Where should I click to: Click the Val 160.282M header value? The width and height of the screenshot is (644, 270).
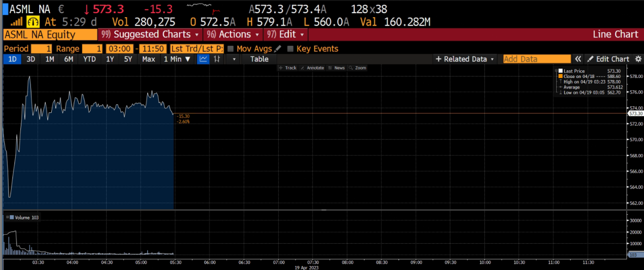pyautogui.click(x=395, y=22)
